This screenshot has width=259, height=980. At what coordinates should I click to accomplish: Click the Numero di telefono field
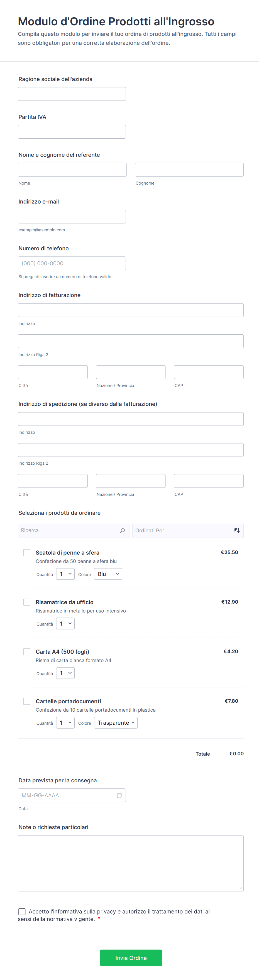72,263
